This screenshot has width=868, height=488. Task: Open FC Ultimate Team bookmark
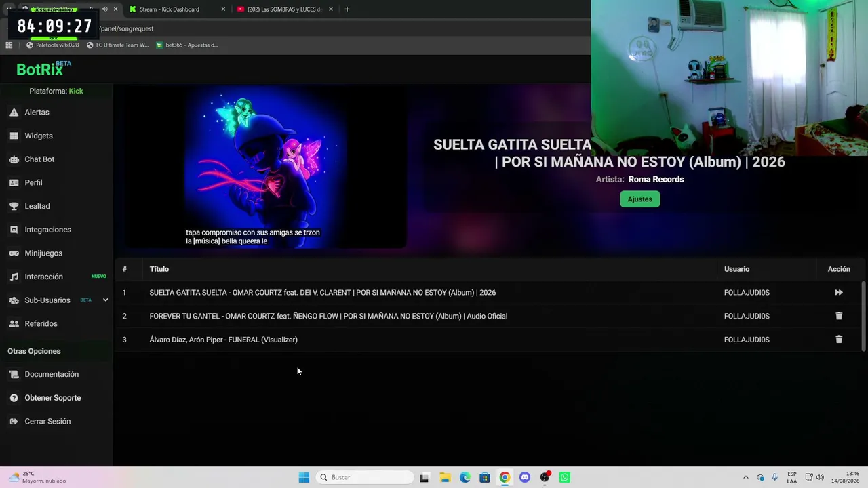point(117,45)
